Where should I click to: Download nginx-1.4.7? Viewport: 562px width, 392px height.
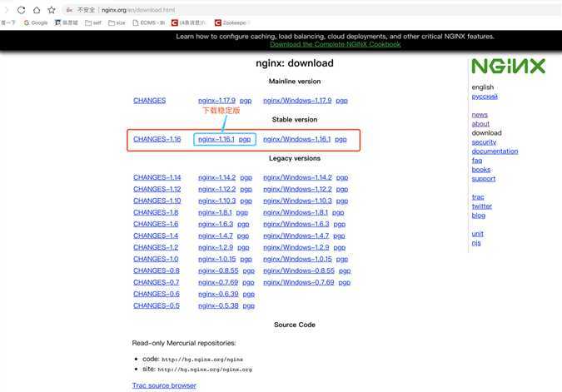216,236
